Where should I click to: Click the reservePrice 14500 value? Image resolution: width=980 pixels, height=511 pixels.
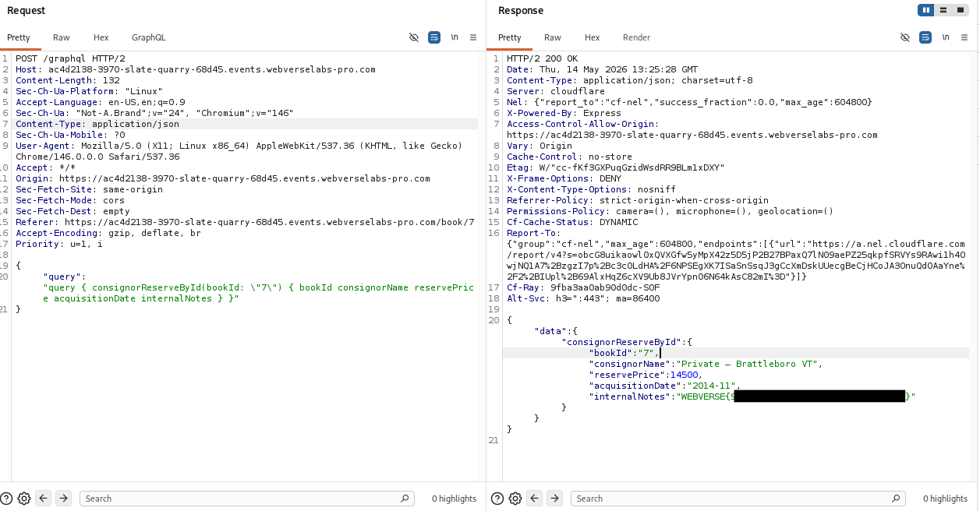coord(685,375)
